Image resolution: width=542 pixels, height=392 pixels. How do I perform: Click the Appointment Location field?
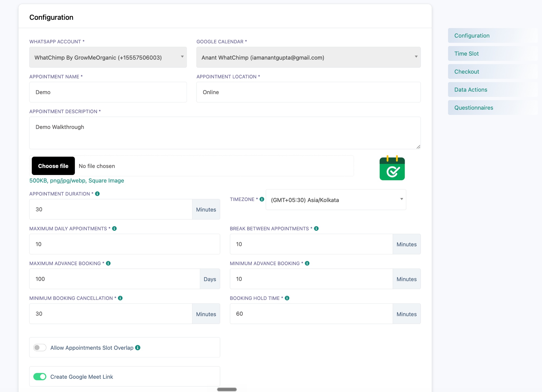308,92
